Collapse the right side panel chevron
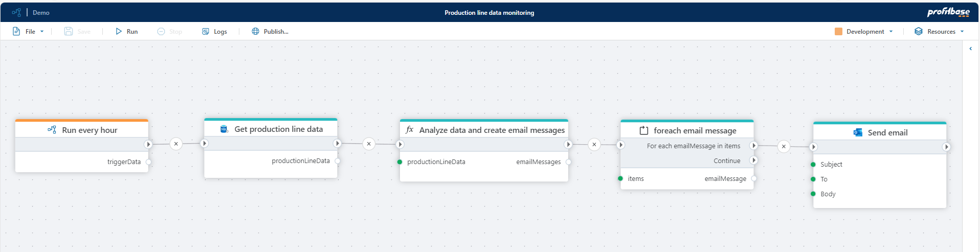 tap(970, 49)
